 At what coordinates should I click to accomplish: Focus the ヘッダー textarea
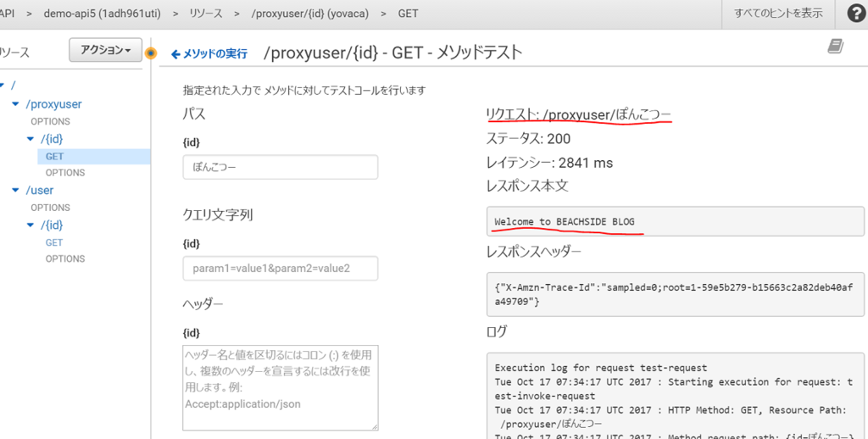[x=281, y=387]
